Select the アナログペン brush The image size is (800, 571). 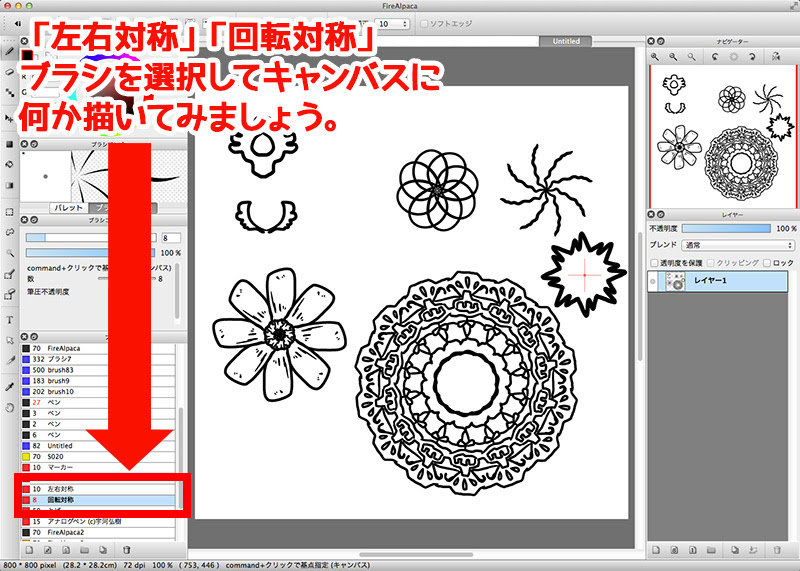98,522
